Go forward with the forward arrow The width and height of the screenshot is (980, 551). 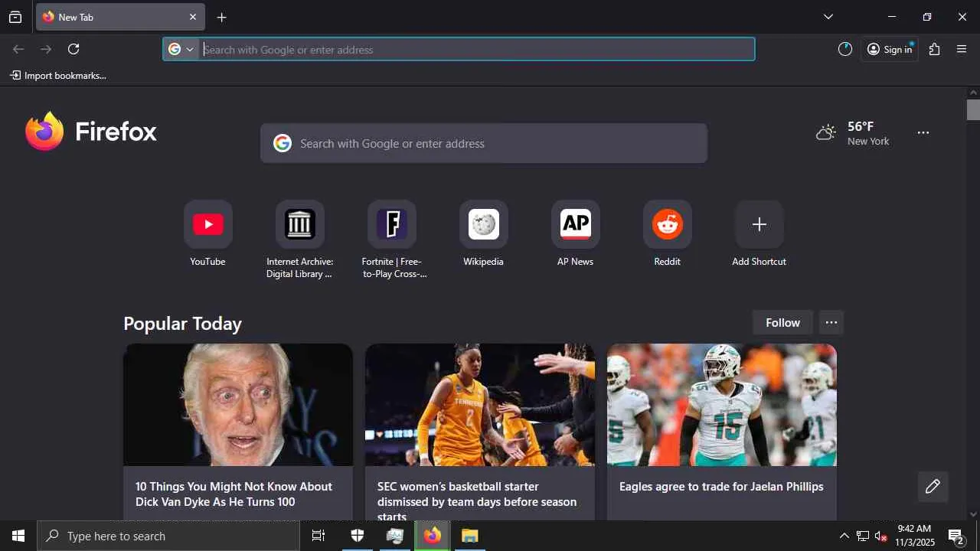46,50
